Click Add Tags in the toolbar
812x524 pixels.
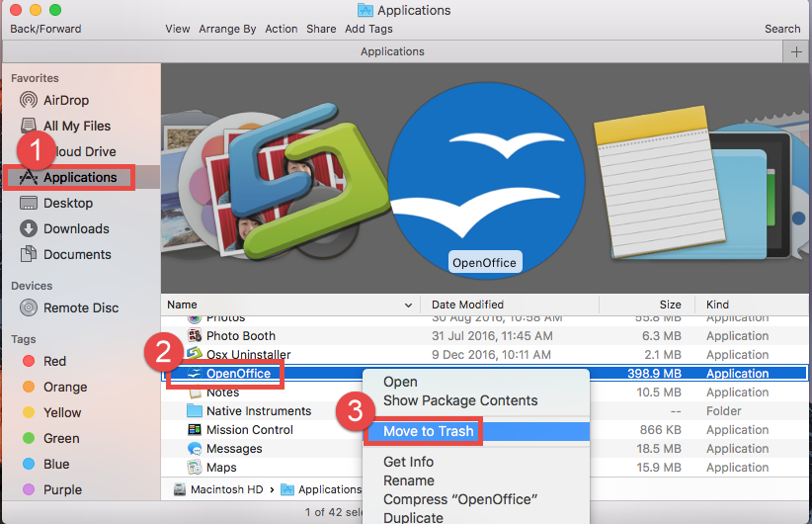[368, 29]
